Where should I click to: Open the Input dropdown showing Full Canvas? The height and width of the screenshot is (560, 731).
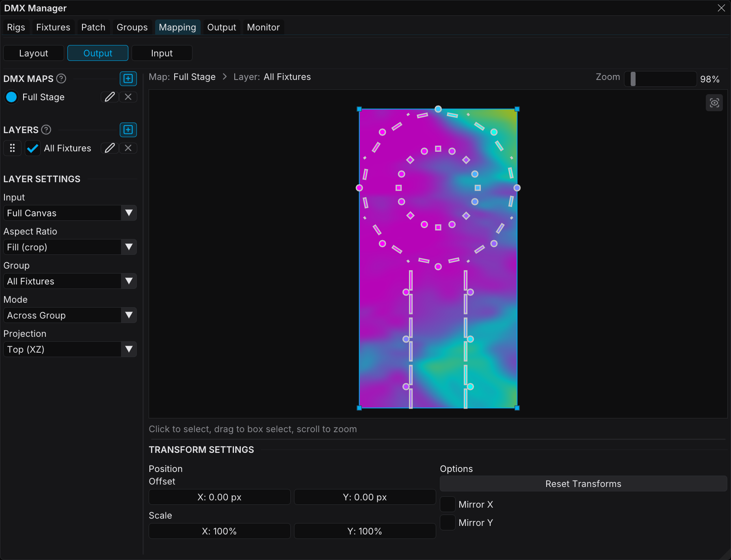click(x=70, y=213)
